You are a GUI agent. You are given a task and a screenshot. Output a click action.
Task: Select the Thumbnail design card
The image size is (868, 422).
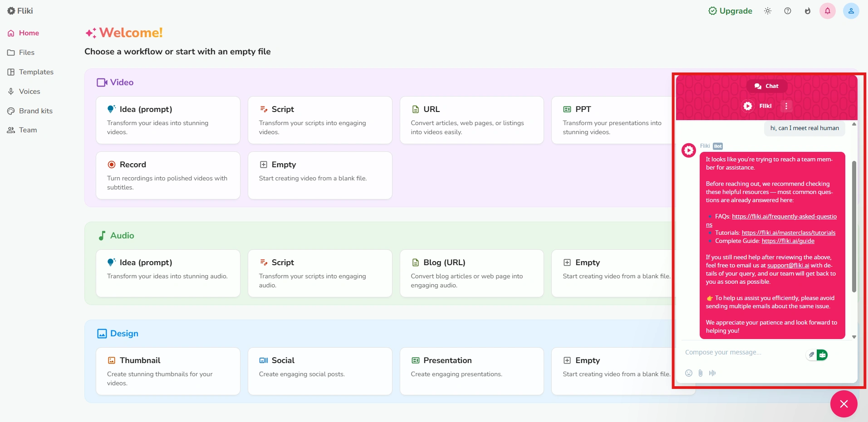pos(168,371)
